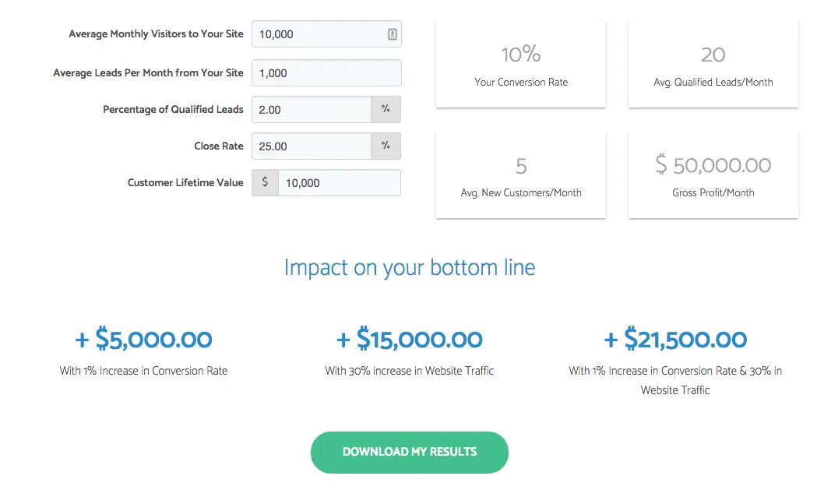Open the Gross Profit/Month result card

coord(713,174)
